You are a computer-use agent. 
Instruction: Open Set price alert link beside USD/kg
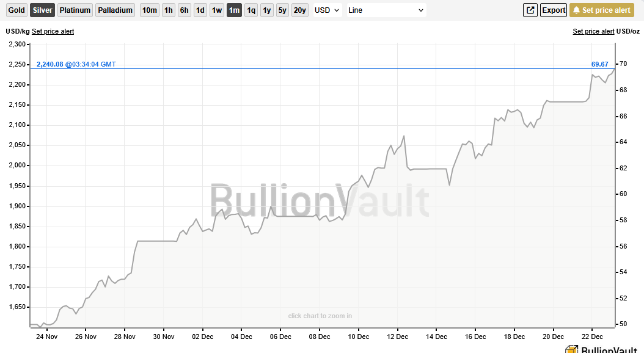pyautogui.click(x=53, y=31)
